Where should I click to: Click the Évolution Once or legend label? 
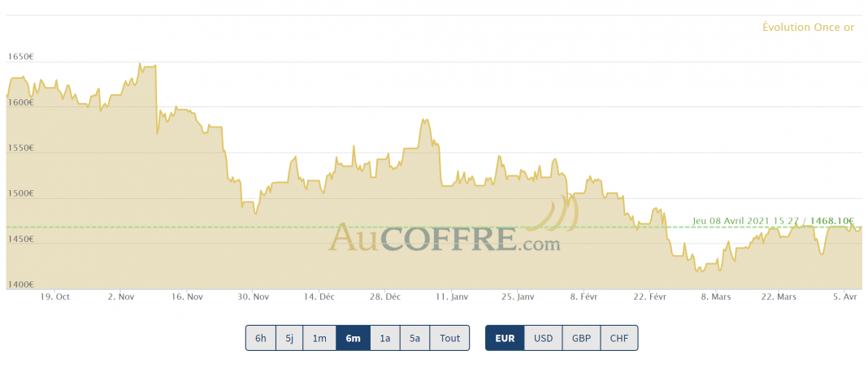808,27
